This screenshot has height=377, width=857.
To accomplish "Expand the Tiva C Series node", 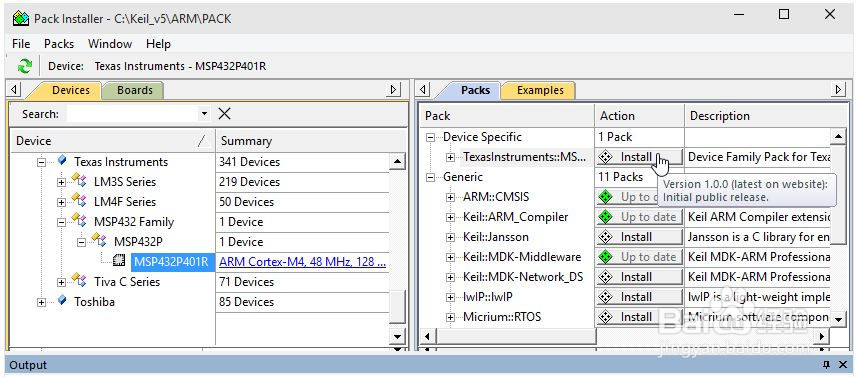I will tap(61, 282).
